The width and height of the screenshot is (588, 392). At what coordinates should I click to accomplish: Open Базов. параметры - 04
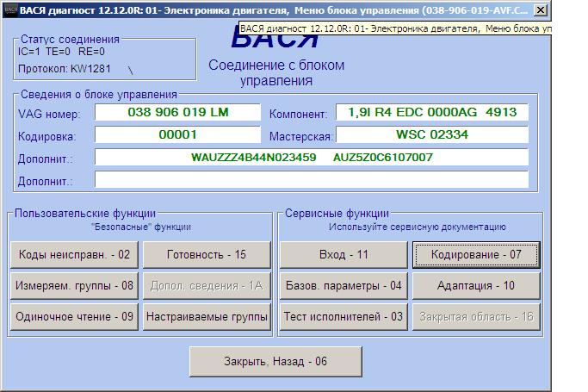tap(344, 286)
